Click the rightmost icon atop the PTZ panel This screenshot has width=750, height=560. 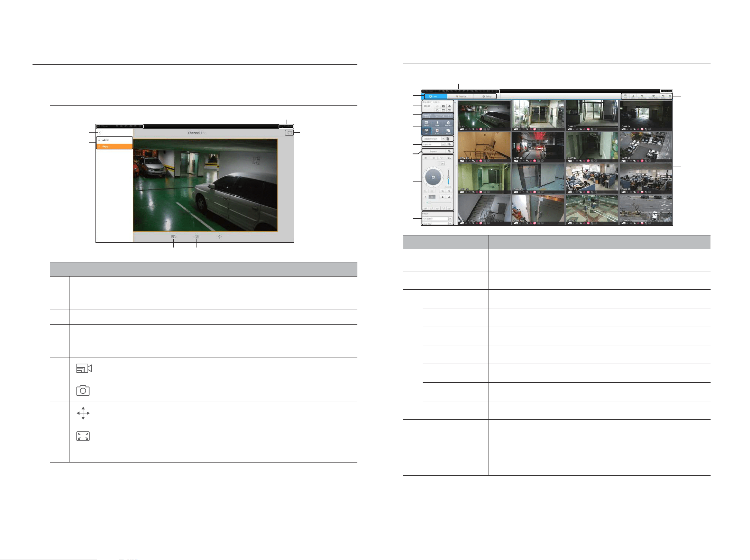tap(449, 158)
